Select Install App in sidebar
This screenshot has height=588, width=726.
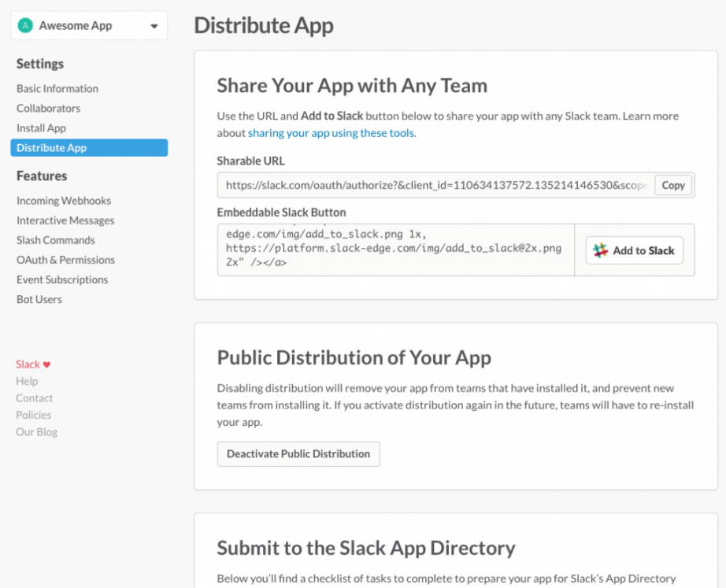pos(41,128)
